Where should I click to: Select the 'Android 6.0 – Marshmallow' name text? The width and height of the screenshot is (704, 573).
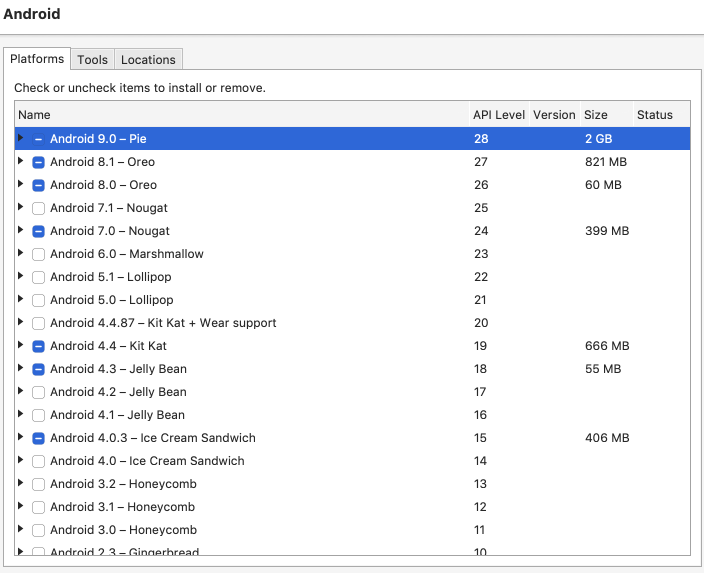tap(127, 254)
